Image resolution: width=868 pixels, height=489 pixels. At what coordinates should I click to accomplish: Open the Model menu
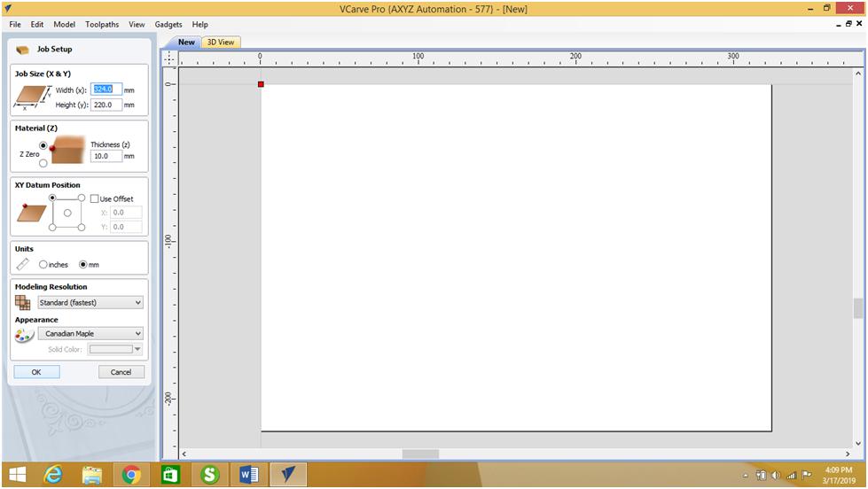coord(64,24)
